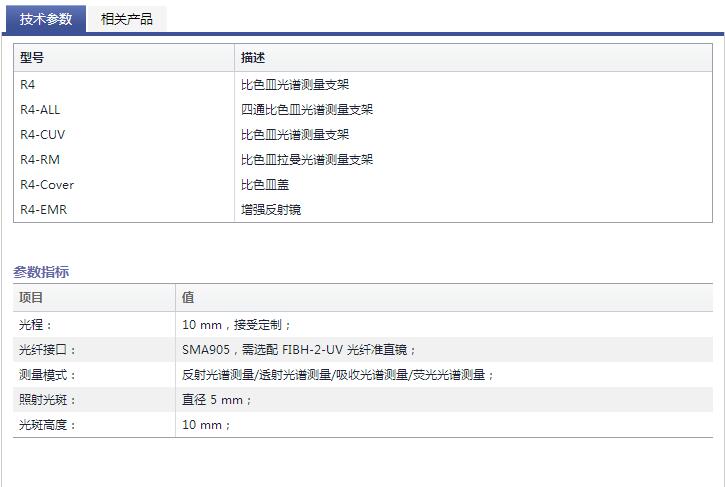Click the 比色皿盖 description cell

(x=265, y=185)
